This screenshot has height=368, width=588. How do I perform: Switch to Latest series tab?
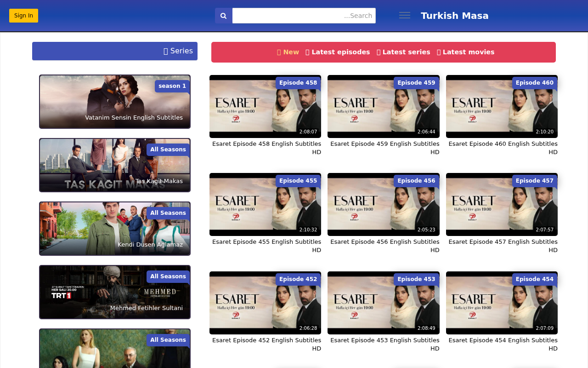[x=403, y=52]
